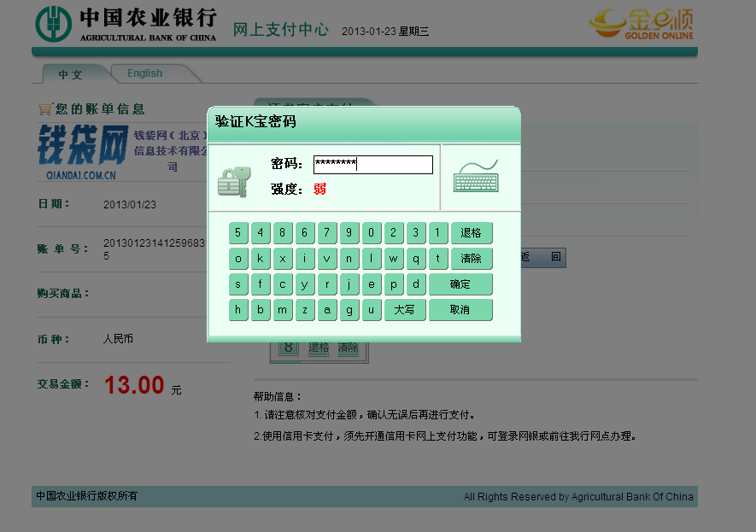Click the letter v key
The height and width of the screenshot is (532, 756).
pos(327,258)
